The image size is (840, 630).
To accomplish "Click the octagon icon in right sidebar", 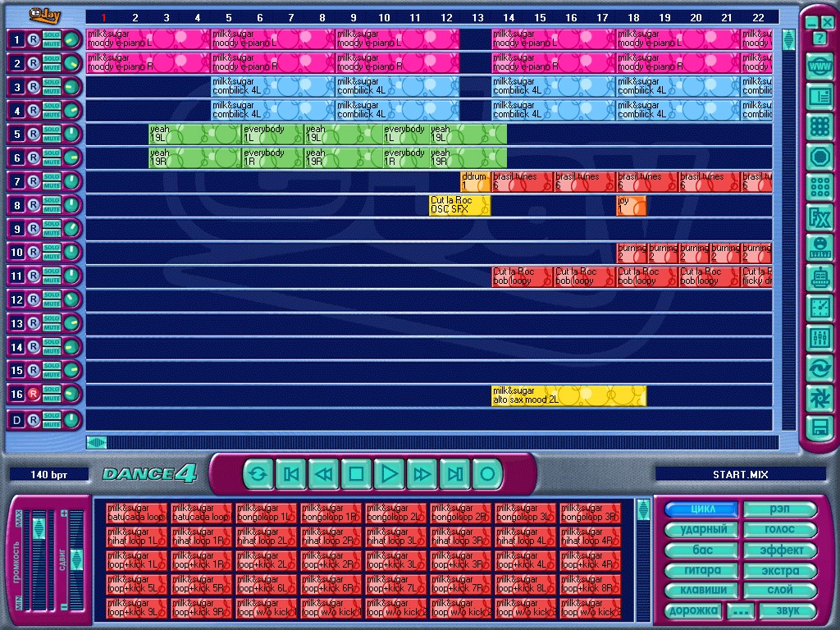I will (x=819, y=157).
